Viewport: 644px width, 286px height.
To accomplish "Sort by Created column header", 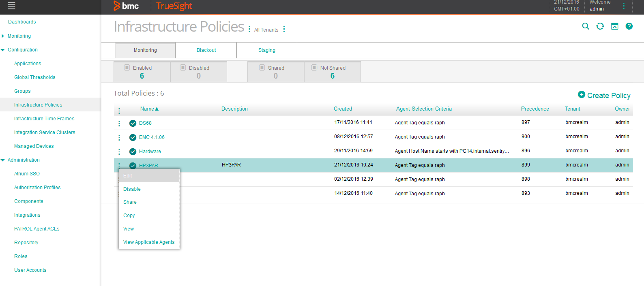I will (343, 109).
